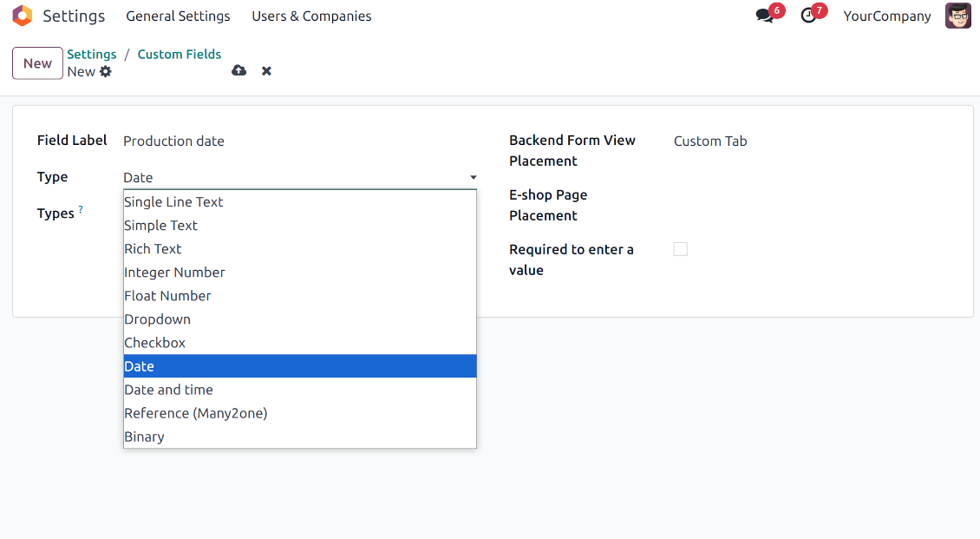The height and width of the screenshot is (539, 980).
Task: Choose Date and time option
Action: [x=168, y=390]
